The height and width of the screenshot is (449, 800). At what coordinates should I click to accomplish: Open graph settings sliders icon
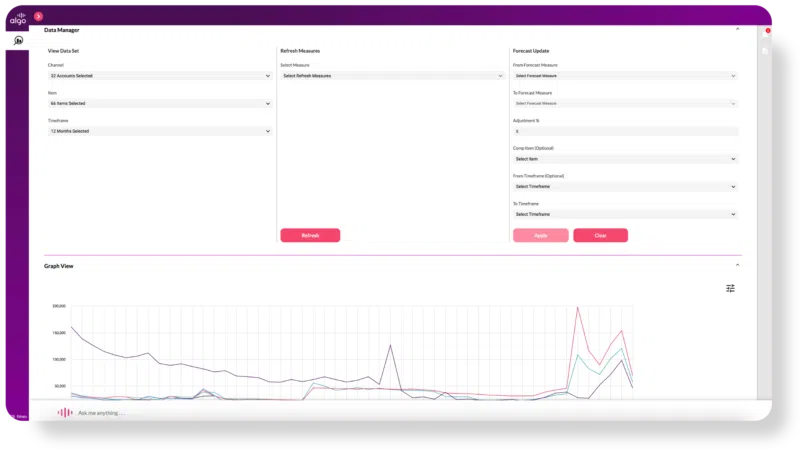730,288
